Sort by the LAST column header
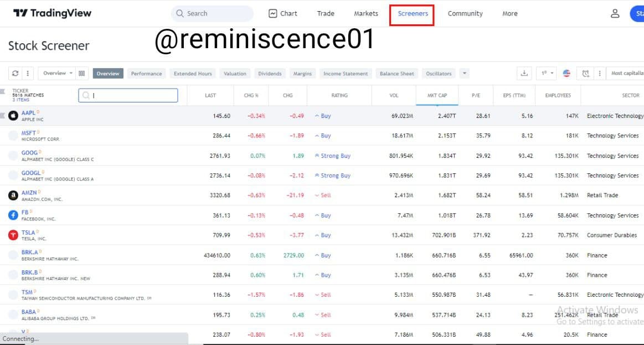This screenshot has height=345, width=644. coord(210,95)
